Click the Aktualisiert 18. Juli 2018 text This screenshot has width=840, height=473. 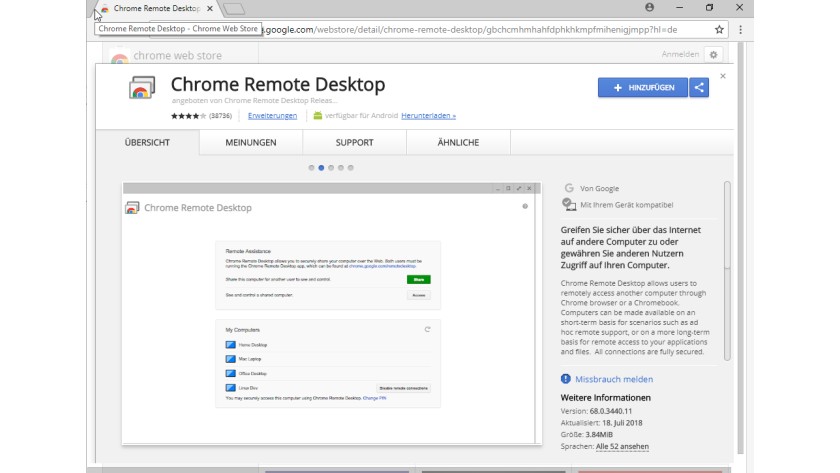point(601,423)
